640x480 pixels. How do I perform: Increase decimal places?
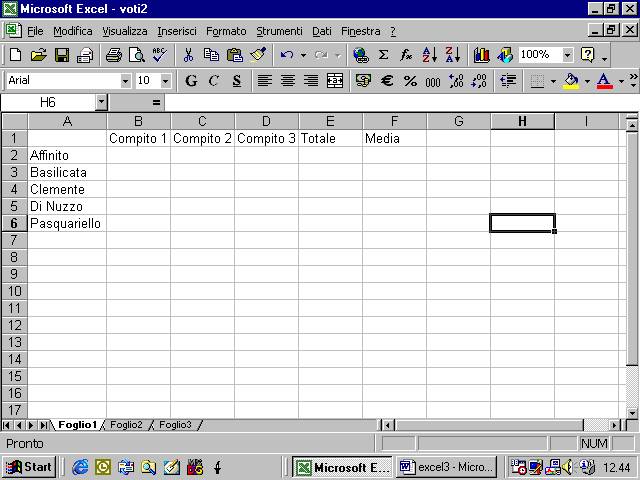point(456,80)
